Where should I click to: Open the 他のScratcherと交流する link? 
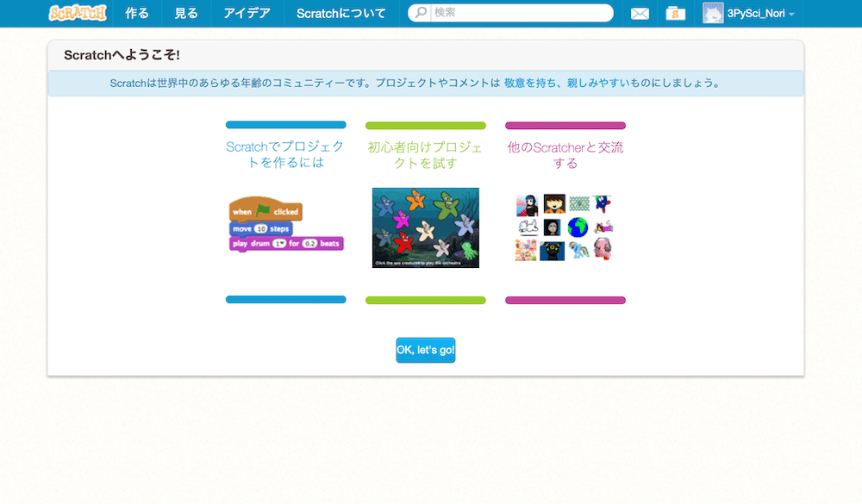coord(565,155)
